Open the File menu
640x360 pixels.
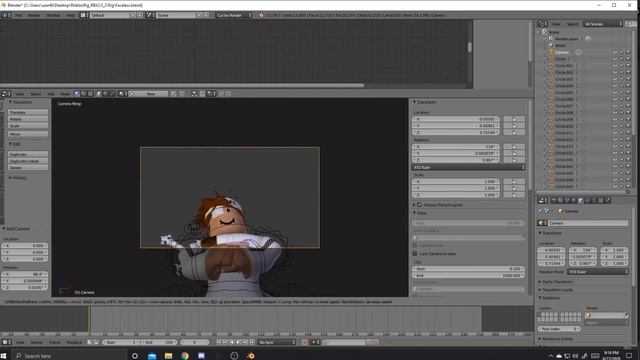[x=18, y=15]
